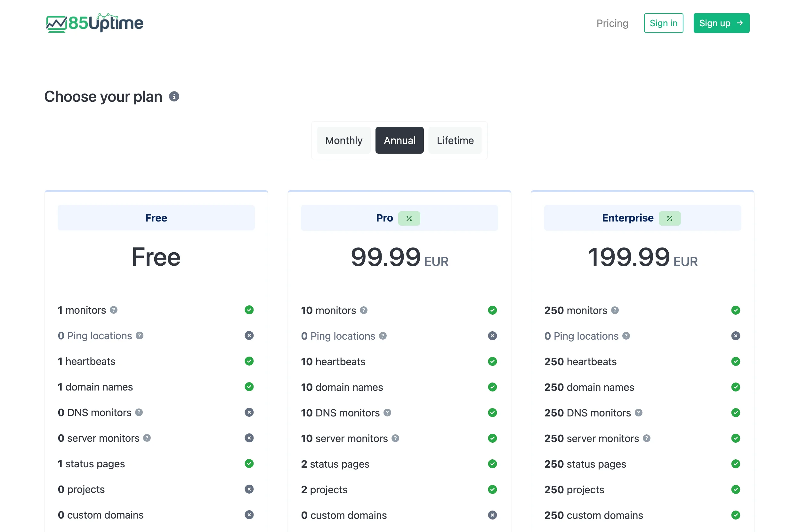Click the discount percent badge next to Pro
This screenshot has width=799, height=532.
[x=409, y=219]
